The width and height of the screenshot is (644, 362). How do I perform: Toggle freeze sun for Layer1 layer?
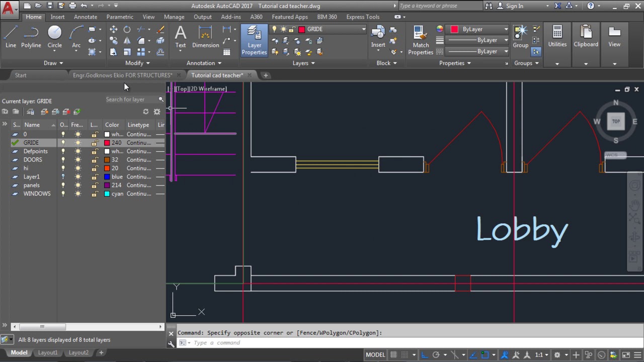[77, 177]
